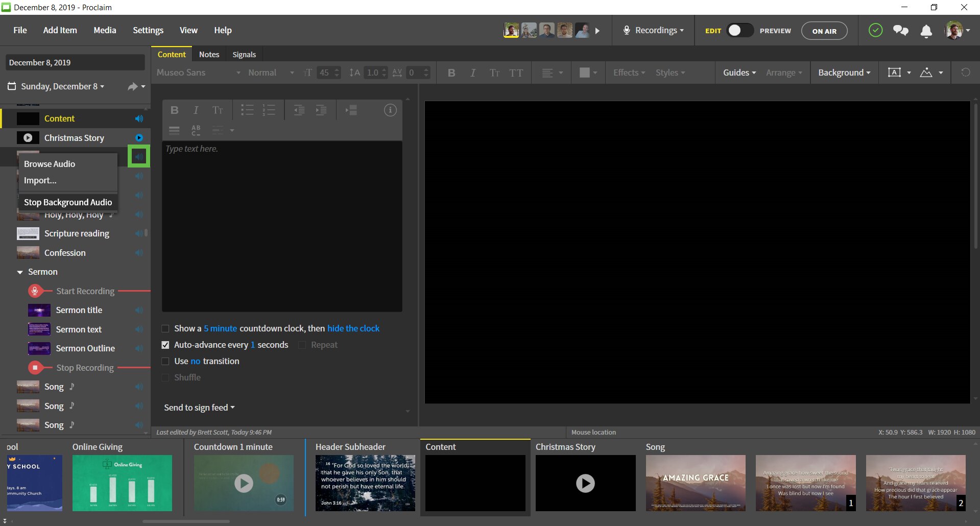This screenshot has width=980, height=526.
Task: Click the reset/undo circular arrow icon
Action: pos(965,73)
